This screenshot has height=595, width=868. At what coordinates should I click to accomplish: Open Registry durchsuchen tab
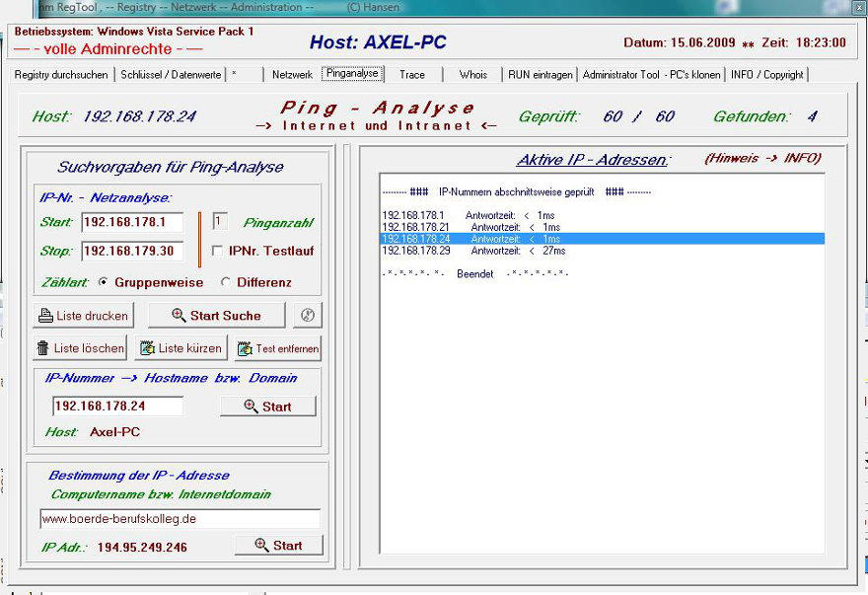coord(63,74)
